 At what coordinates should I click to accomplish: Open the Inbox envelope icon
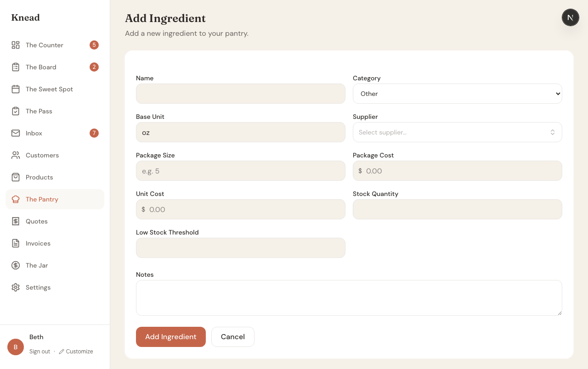[15, 133]
